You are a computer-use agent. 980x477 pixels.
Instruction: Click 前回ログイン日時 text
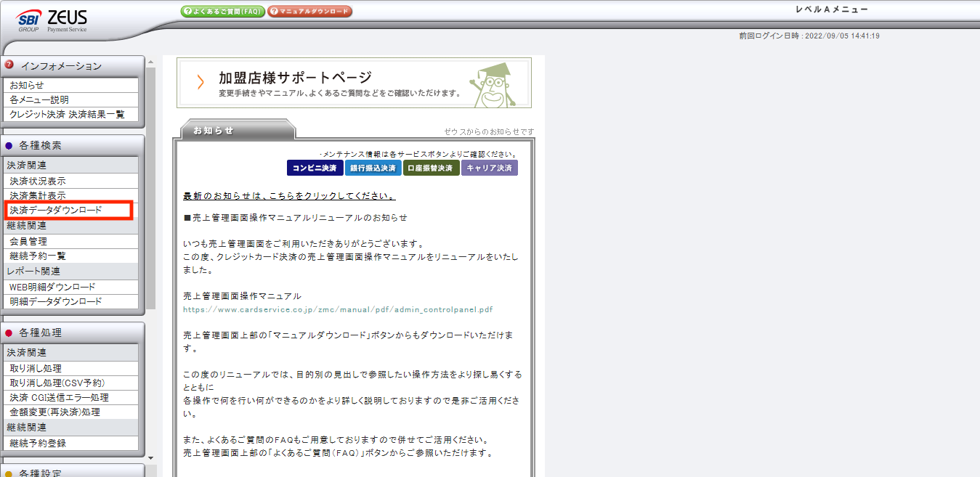[809, 36]
